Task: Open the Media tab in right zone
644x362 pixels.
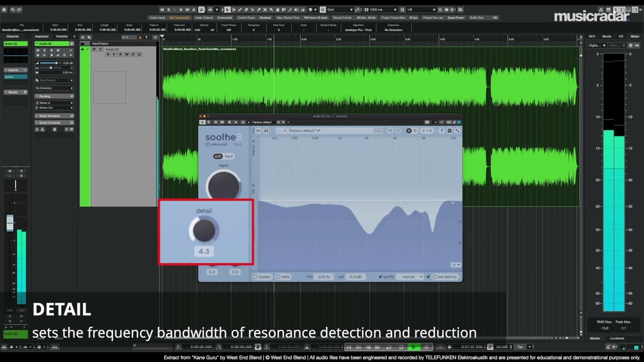Action: point(607,36)
